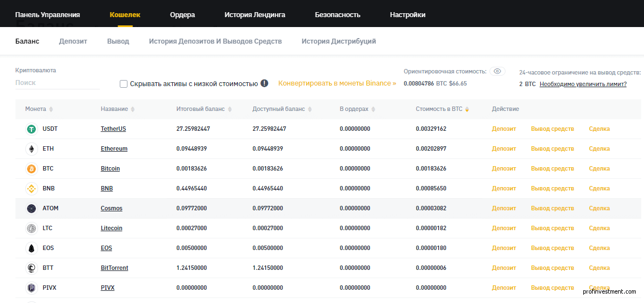This screenshot has height=303, width=644.
Task: Click Депозит in the ETH row
Action: [504, 148]
